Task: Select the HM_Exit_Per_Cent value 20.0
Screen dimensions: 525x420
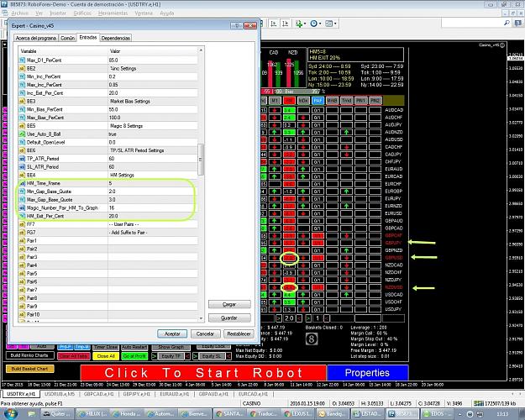Action: [x=153, y=216]
